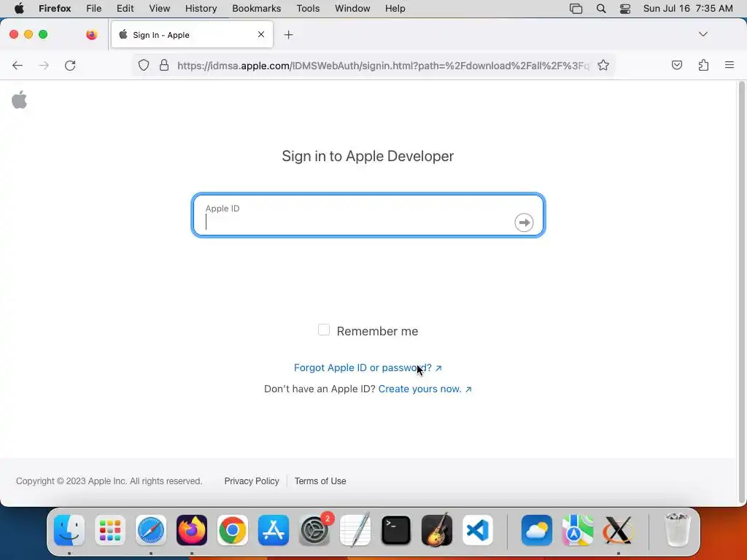Open Forgot Apple ID or password link
The image size is (747, 560).
[368, 367]
